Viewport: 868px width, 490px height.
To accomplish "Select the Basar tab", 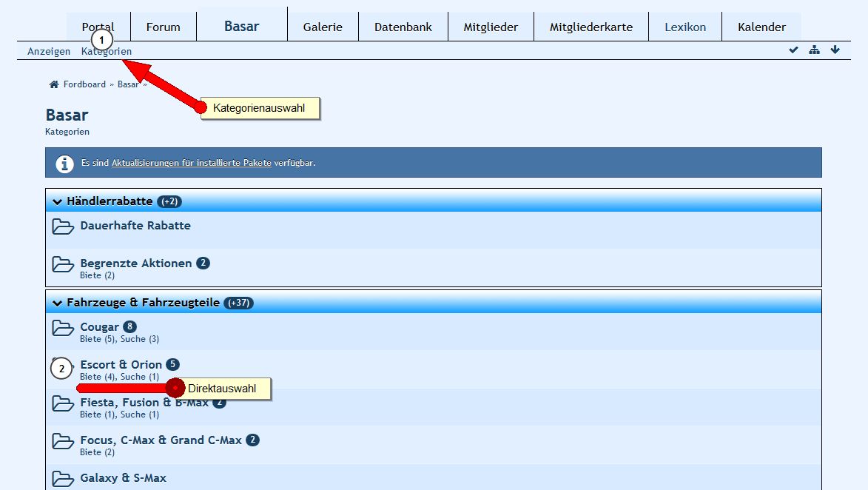I will [242, 25].
